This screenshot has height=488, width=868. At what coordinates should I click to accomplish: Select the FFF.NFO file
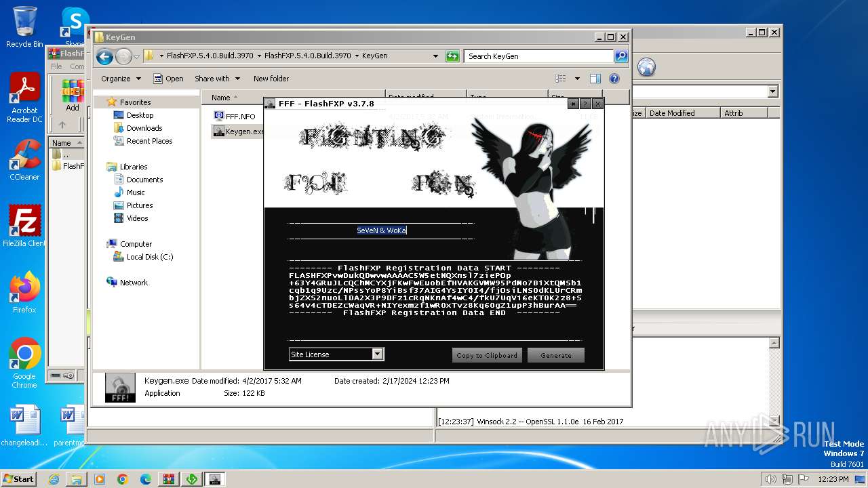point(240,117)
